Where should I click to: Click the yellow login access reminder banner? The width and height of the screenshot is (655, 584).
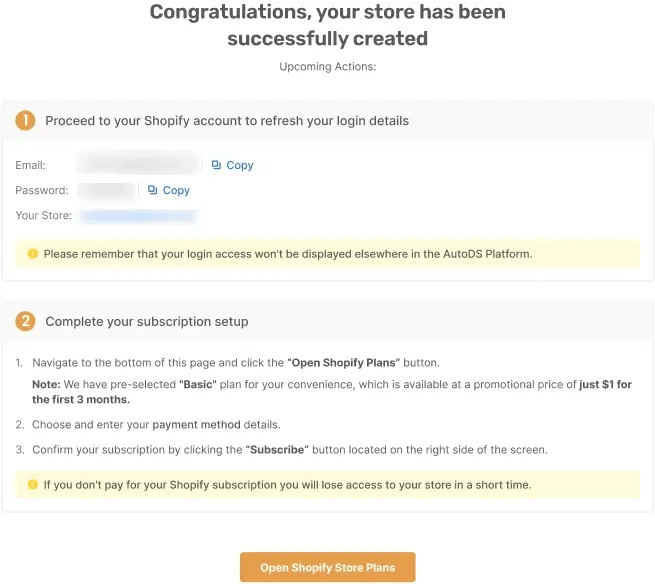click(328, 254)
